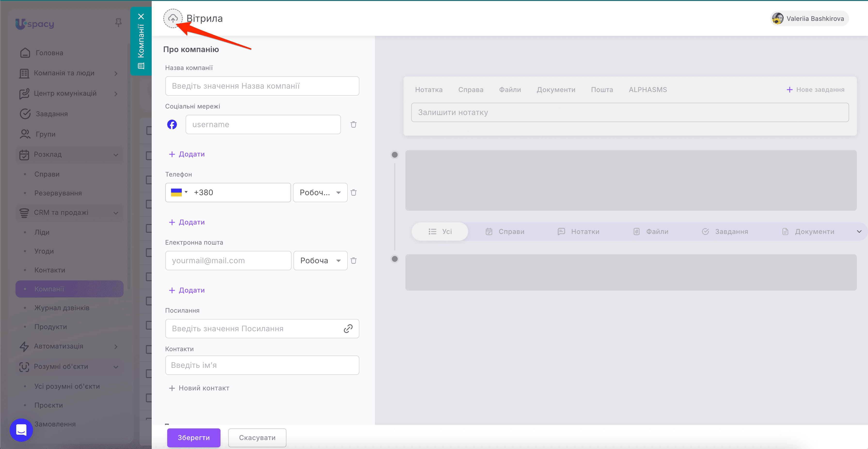Click the logo upload cloud icon
The height and width of the screenshot is (449, 868).
click(x=173, y=18)
